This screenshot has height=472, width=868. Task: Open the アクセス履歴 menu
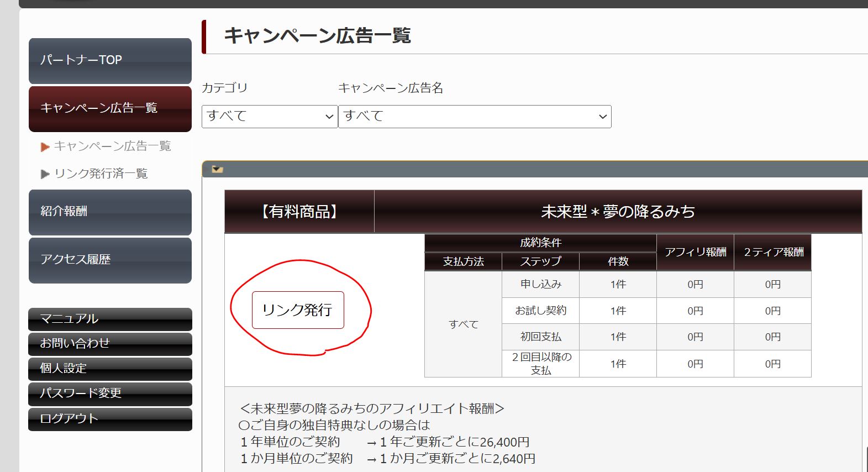coord(110,260)
